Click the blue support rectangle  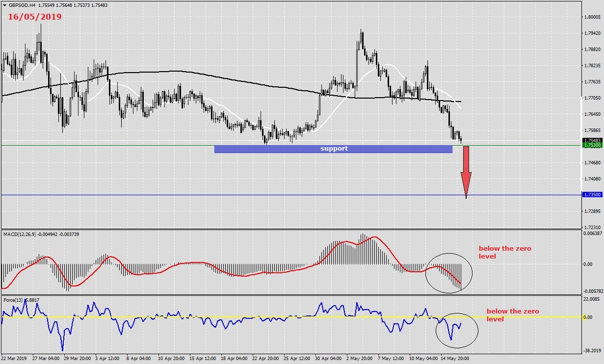[334, 149]
